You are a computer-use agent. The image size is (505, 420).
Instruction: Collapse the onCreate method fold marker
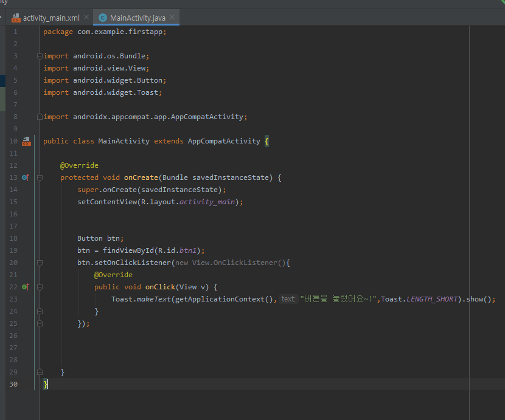[40, 177]
